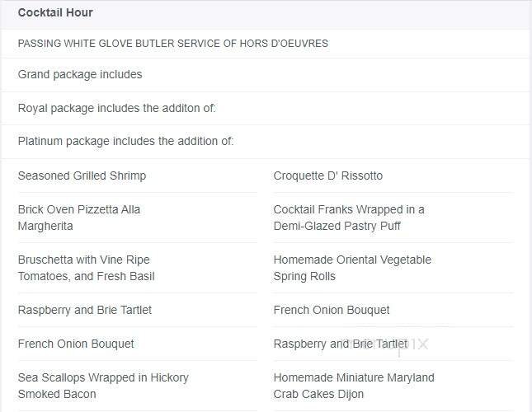Expand the Royal package includes row
Image resolution: width=532 pixels, height=412 pixels.
116,109
